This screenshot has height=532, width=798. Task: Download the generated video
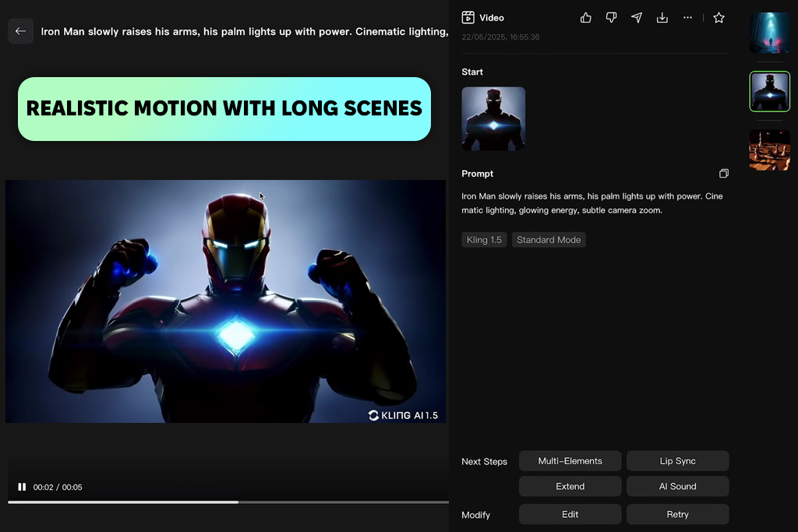(662, 18)
